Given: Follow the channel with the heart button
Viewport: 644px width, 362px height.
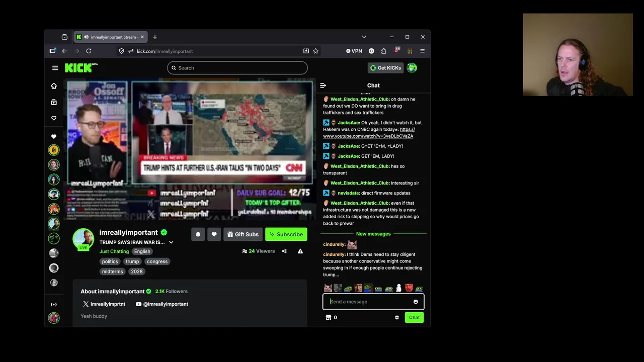Looking at the screenshot, I should pyautogui.click(x=214, y=234).
